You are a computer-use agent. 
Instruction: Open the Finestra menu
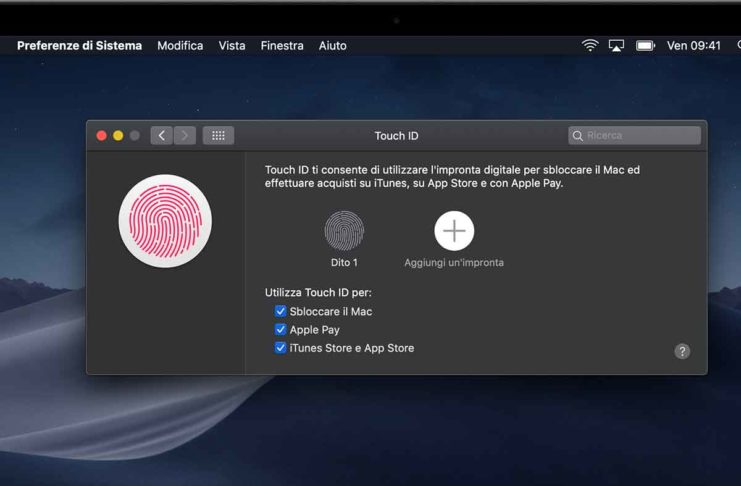[x=282, y=46]
